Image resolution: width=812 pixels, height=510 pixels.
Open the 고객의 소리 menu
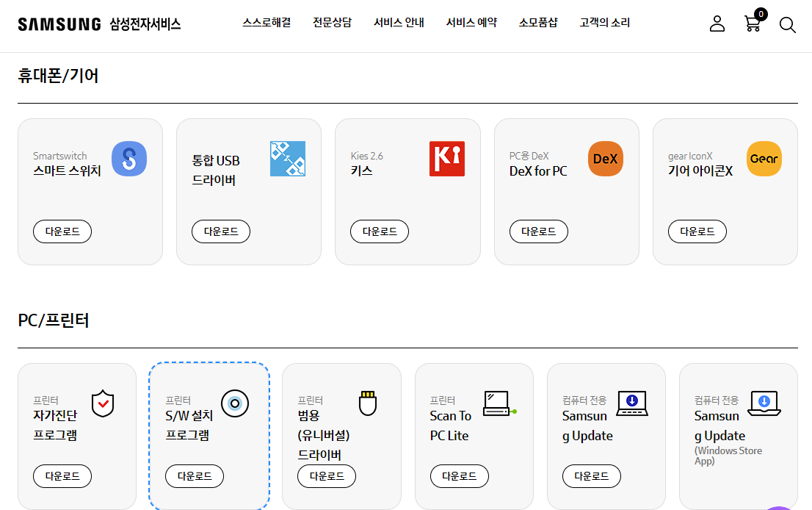pyautogui.click(x=605, y=23)
